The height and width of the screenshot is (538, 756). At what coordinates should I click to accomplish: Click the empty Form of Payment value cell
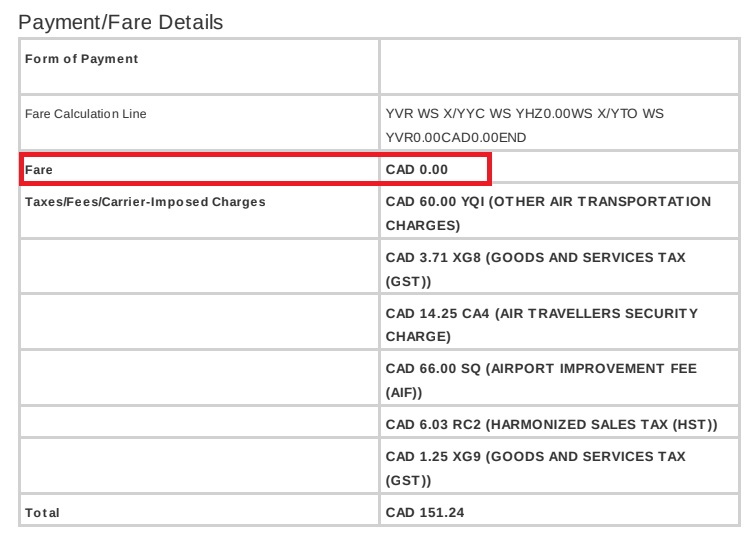coord(558,66)
